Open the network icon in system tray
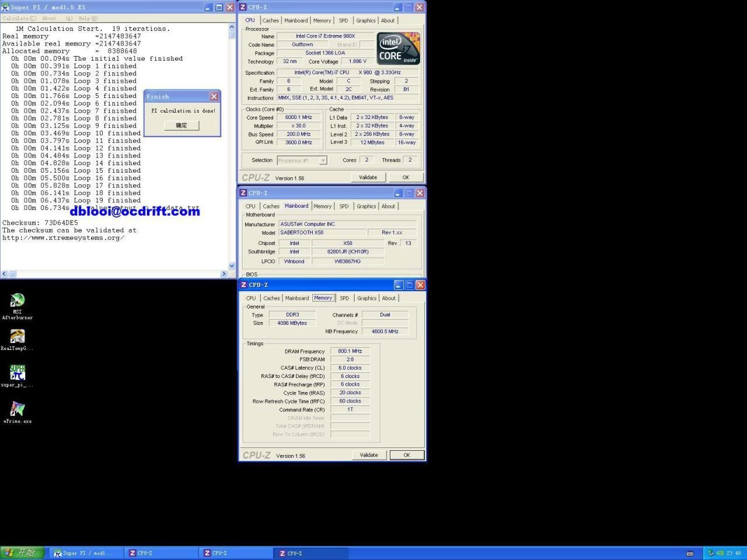 (x=711, y=552)
